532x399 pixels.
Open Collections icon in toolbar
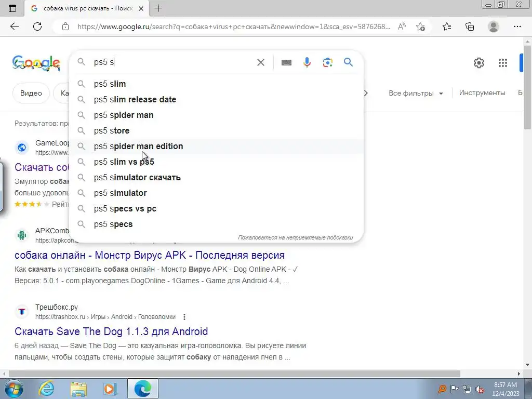point(470,26)
